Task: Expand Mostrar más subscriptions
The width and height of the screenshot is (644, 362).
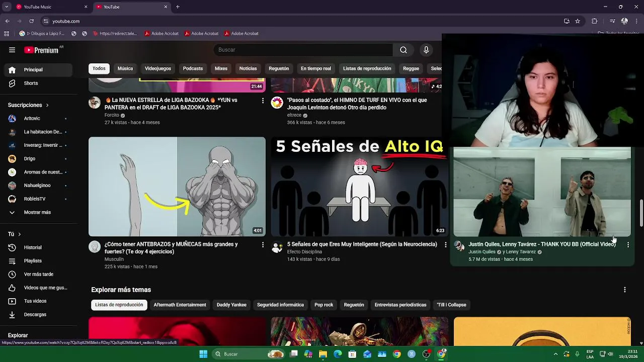Action: (x=38, y=213)
